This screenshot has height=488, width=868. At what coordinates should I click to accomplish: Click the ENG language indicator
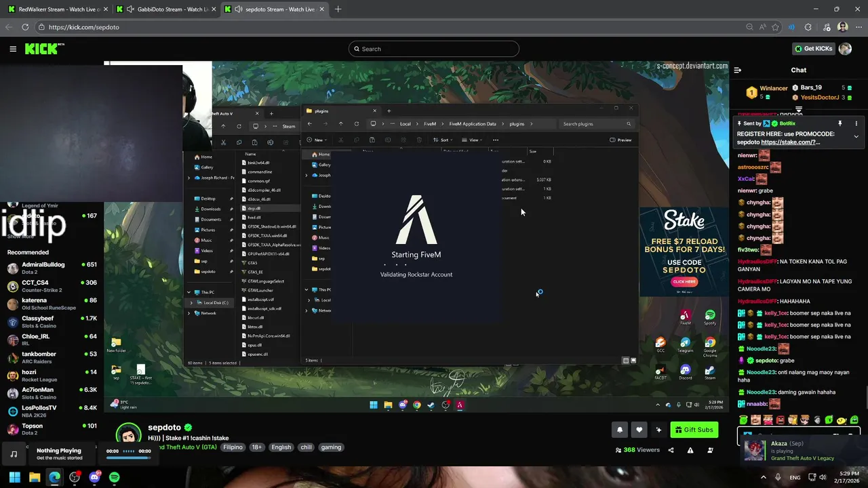pos(795,477)
